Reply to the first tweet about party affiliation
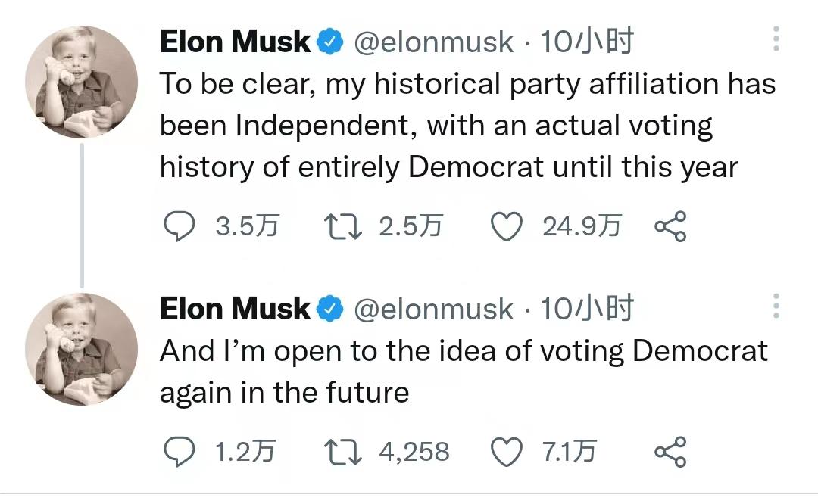Image resolution: width=818 pixels, height=504 pixels. click(x=180, y=226)
